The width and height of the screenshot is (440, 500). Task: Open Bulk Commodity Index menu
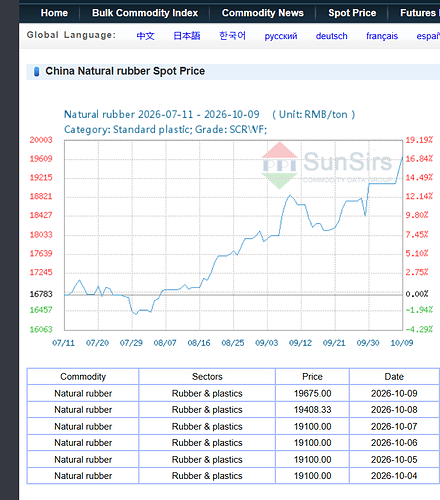pyautogui.click(x=145, y=13)
